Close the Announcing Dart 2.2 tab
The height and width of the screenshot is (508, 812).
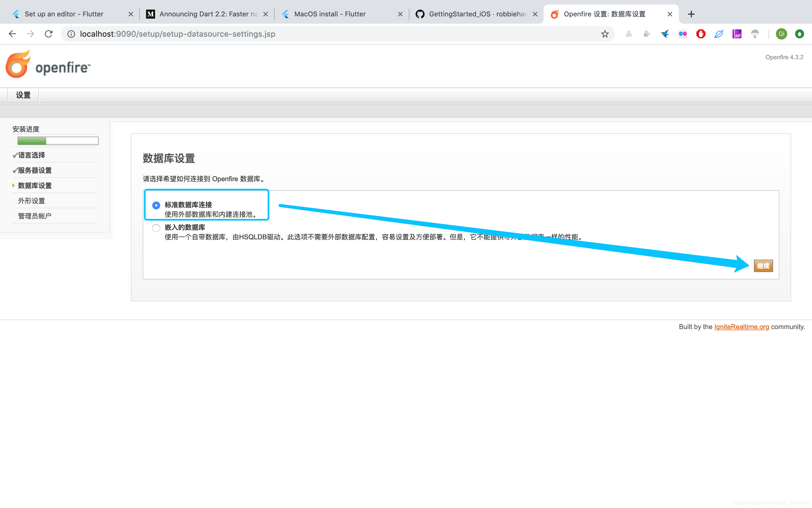point(265,14)
